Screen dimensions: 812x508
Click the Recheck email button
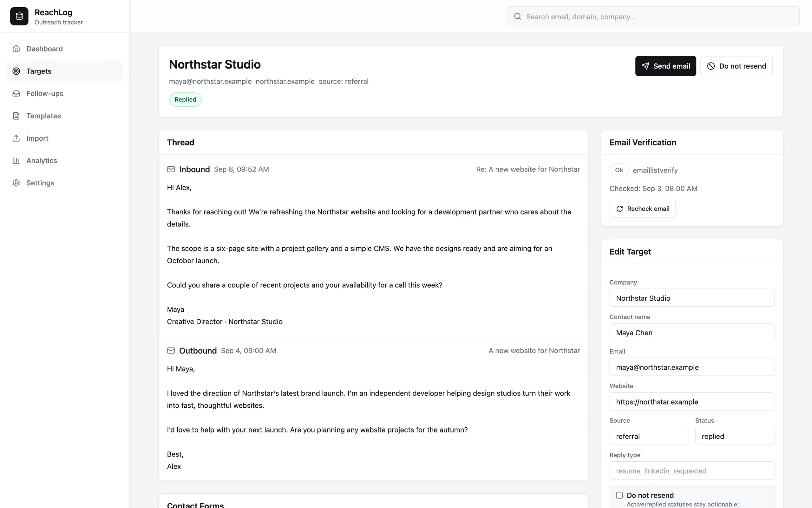[x=643, y=209]
